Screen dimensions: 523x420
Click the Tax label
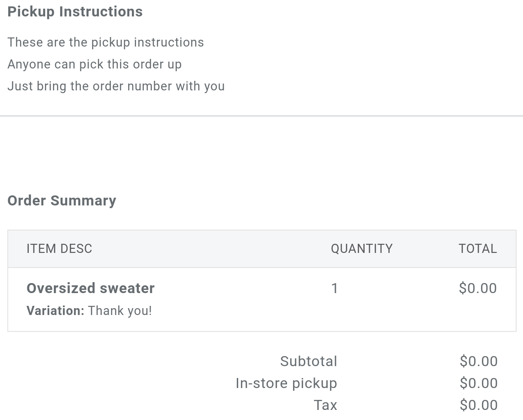[x=325, y=405]
